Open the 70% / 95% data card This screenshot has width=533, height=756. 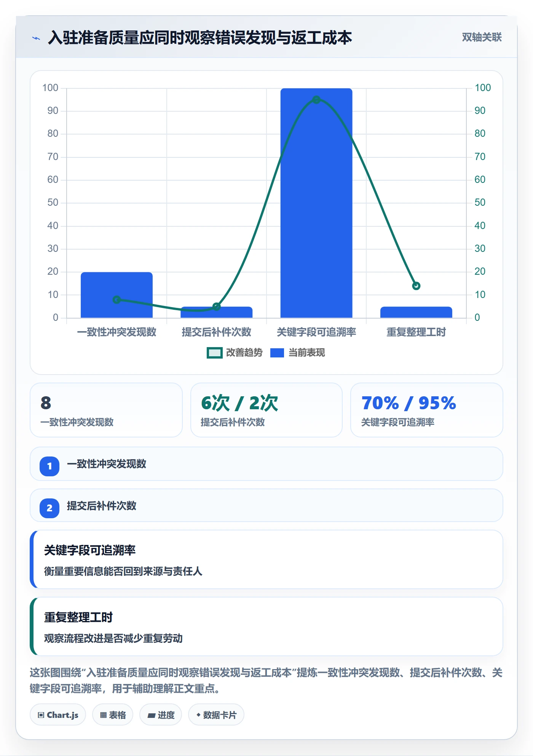[x=427, y=410]
